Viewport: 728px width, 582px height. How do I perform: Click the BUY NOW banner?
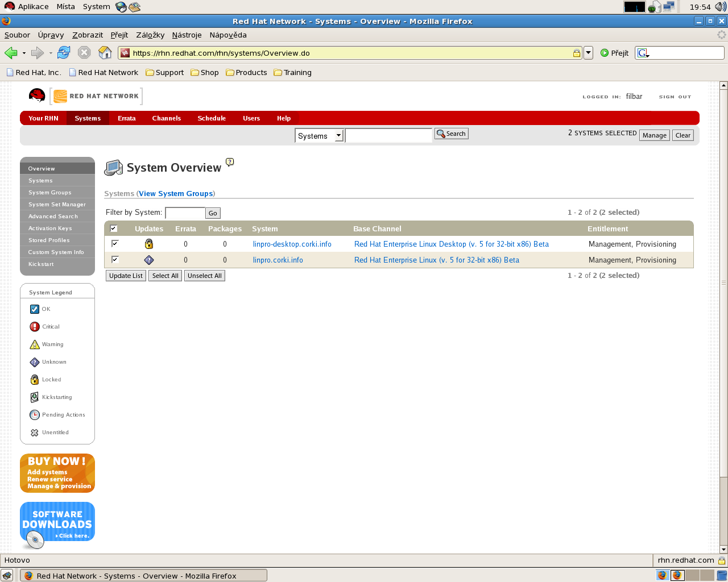pos(57,473)
